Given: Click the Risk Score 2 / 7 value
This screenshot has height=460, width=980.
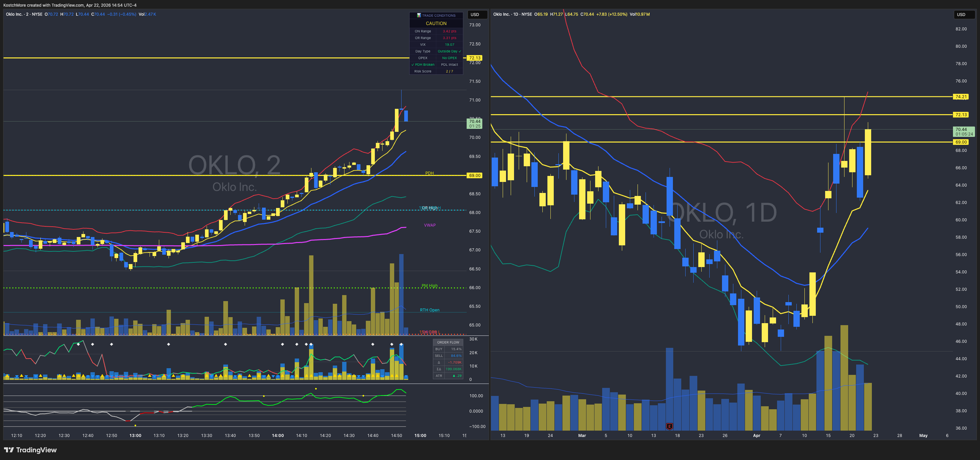Looking at the screenshot, I should (449, 71).
